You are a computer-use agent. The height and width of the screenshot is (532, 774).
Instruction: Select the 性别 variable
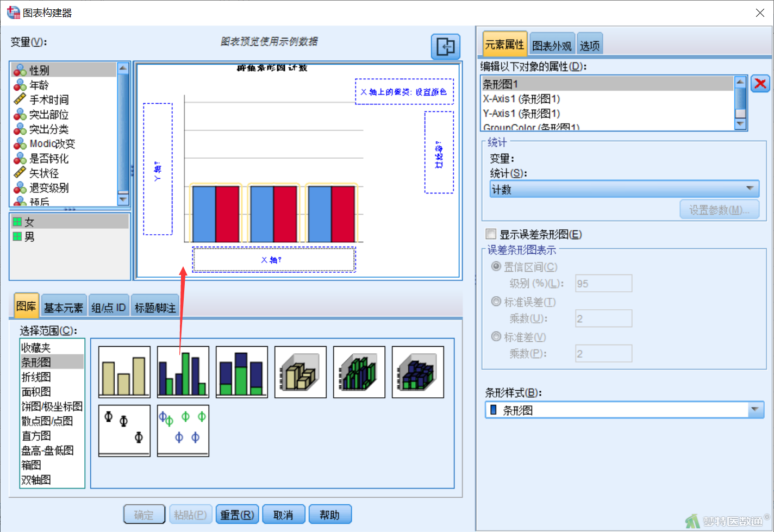64,70
